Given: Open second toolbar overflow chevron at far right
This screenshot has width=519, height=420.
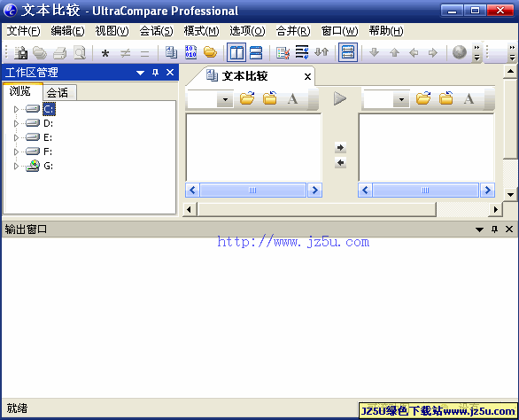Looking at the screenshot, I should pyautogui.click(x=512, y=52).
